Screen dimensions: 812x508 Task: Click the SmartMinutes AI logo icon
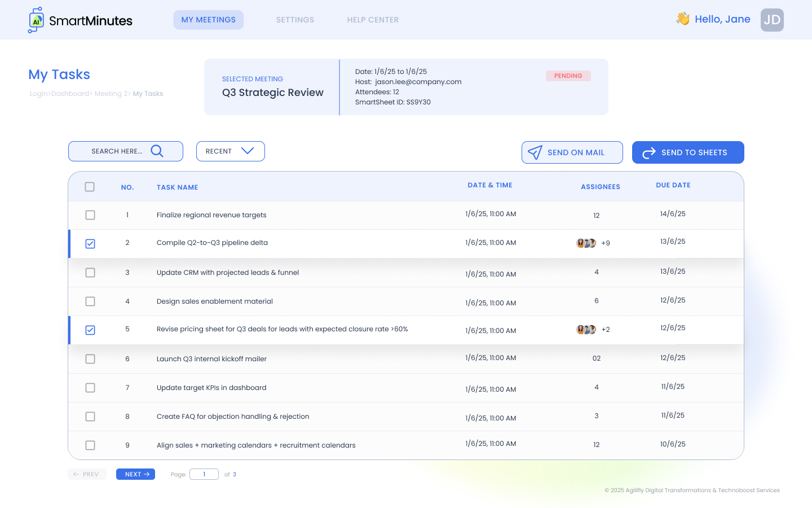point(36,20)
